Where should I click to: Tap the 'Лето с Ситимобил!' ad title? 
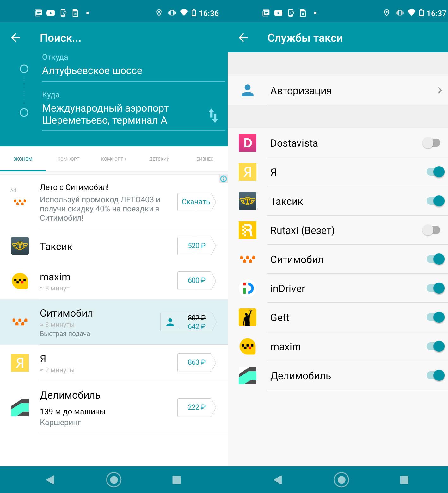click(74, 187)
